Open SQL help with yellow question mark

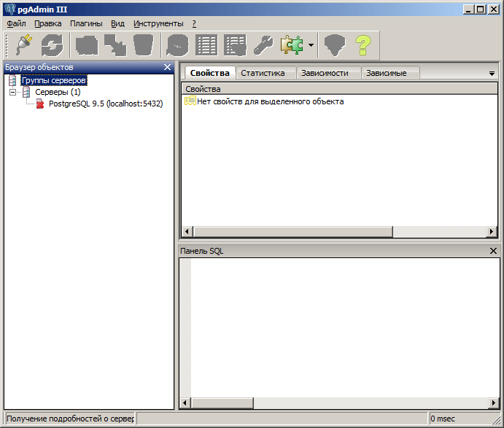(x=363, y=45)
